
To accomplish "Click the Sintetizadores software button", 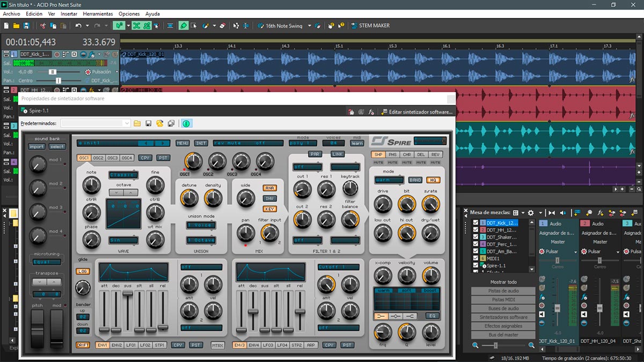I will pyautogui.click(x=503, y=317).
